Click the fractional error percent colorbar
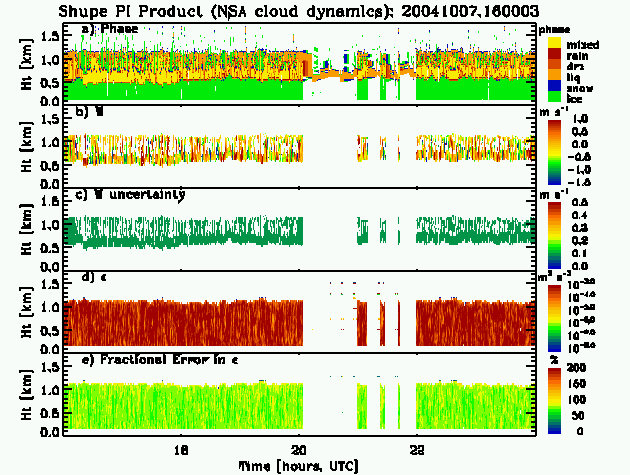This screenshot has width=630, height=475. [x=554, y=401]
